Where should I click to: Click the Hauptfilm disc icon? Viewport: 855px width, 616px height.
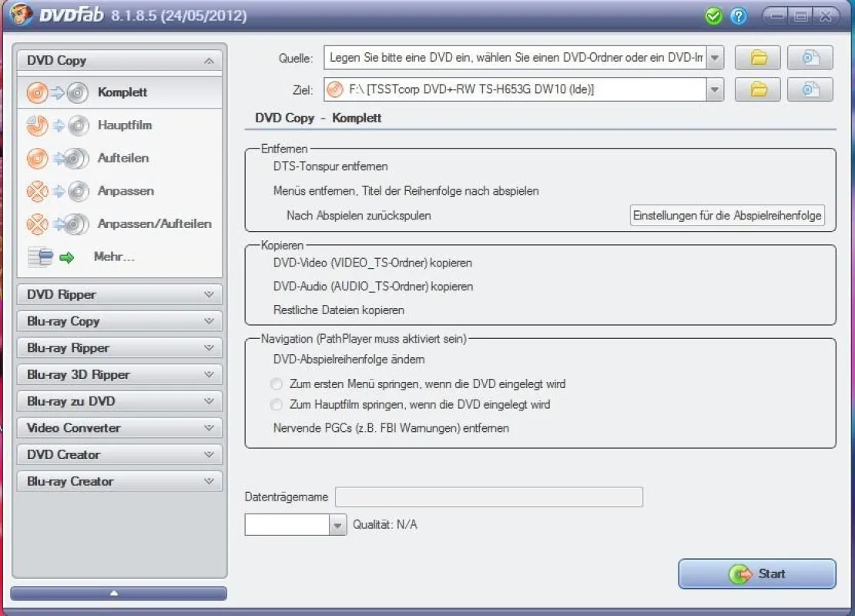pyautogui.click(x=57, y=126)
